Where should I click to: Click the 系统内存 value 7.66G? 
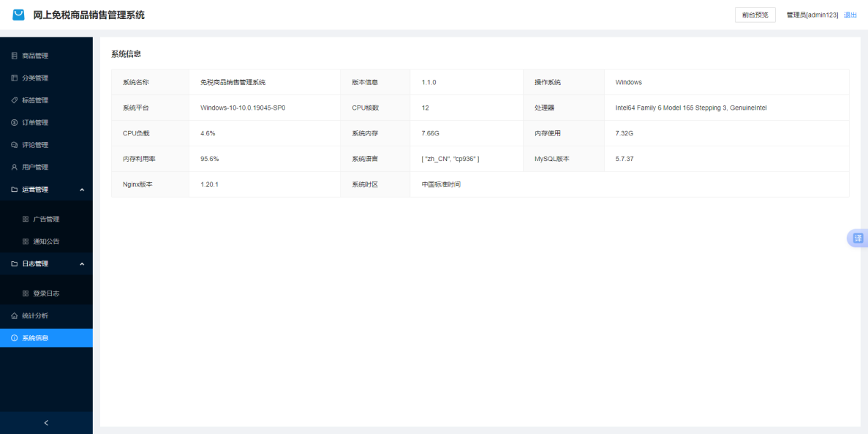[x=430, y=133]
